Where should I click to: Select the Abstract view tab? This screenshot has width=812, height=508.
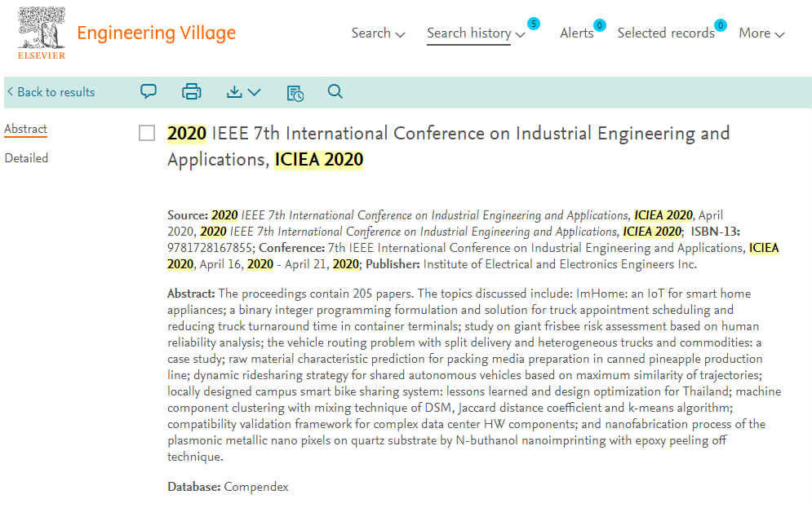click(25, 129)
